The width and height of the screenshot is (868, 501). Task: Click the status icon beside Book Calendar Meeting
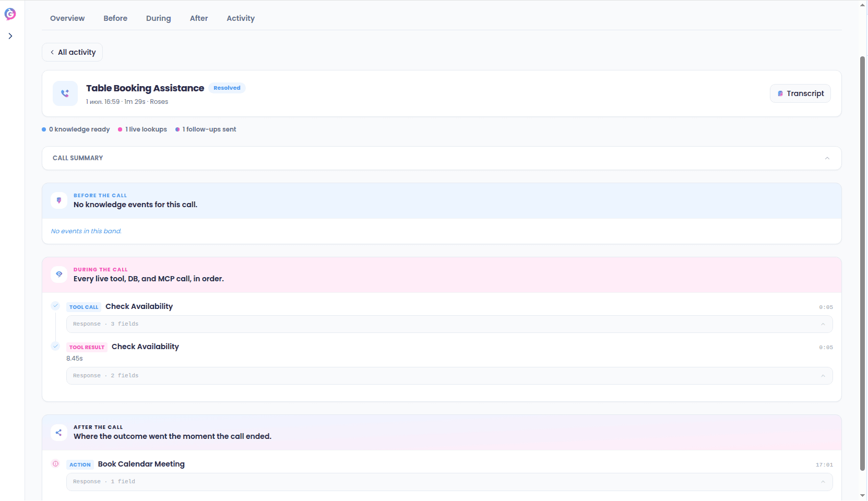pos(56,463)
